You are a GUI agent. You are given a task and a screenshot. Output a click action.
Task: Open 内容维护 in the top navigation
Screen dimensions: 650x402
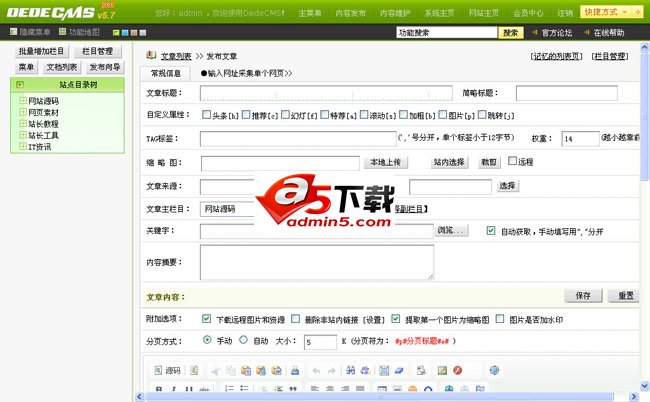pyautogui.click(x=395, y=13)
